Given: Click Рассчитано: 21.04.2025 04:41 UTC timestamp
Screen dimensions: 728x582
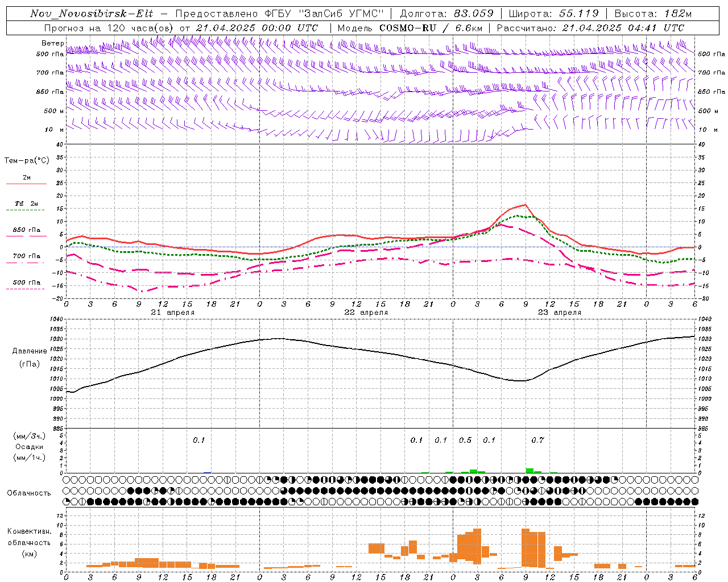Looking at the screenshot, I should (x=590, y=28).
